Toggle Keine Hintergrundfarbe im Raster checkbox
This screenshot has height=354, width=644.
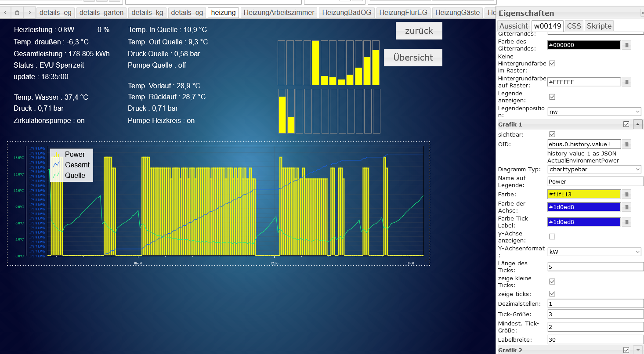tap(552, 63)
